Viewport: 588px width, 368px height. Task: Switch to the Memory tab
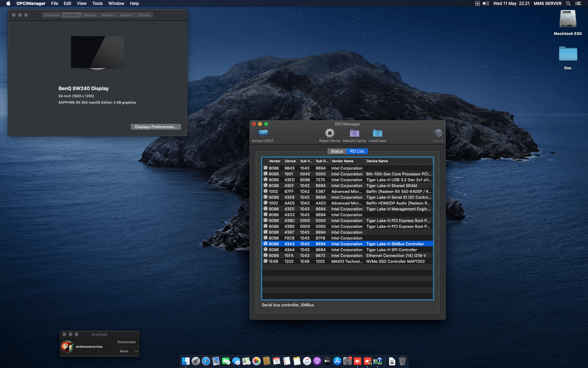[108, 15]
